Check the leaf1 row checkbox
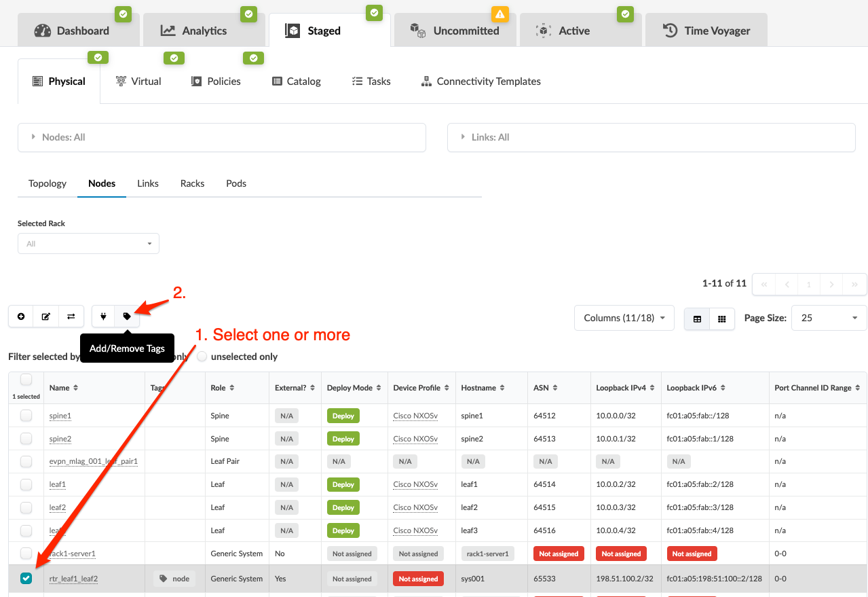 point(26,485)
